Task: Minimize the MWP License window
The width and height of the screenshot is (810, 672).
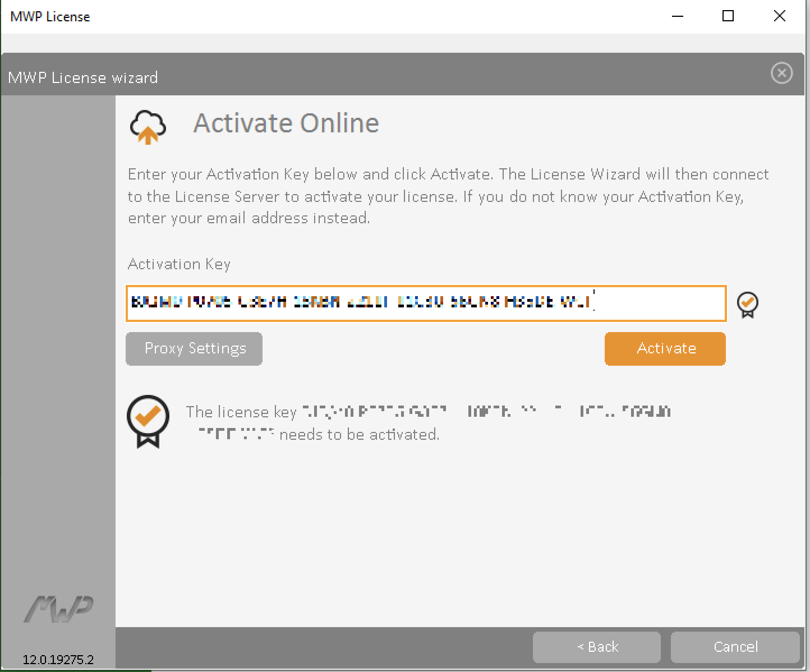Action: point(678,16)
